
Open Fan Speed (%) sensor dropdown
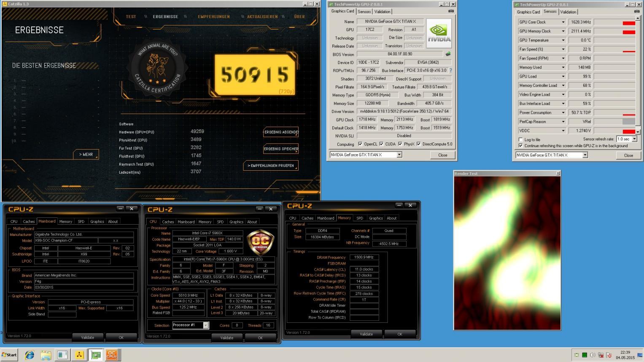coord(563,49)
